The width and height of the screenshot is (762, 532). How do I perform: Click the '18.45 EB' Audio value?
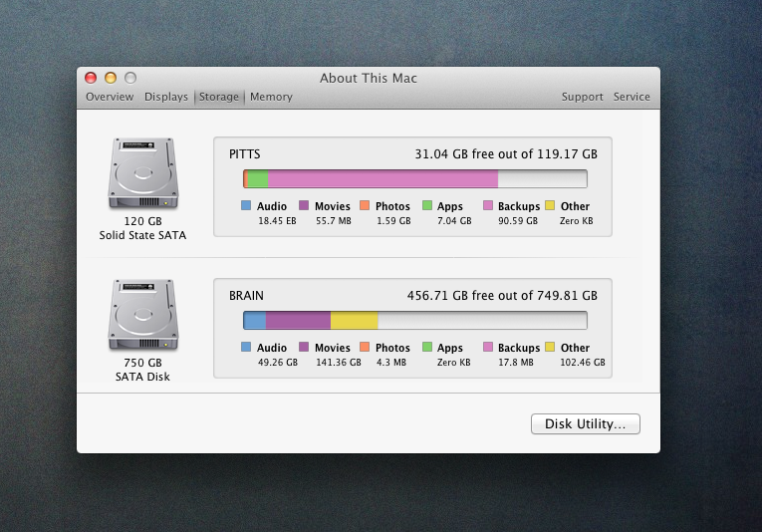[x=277, y=221]
